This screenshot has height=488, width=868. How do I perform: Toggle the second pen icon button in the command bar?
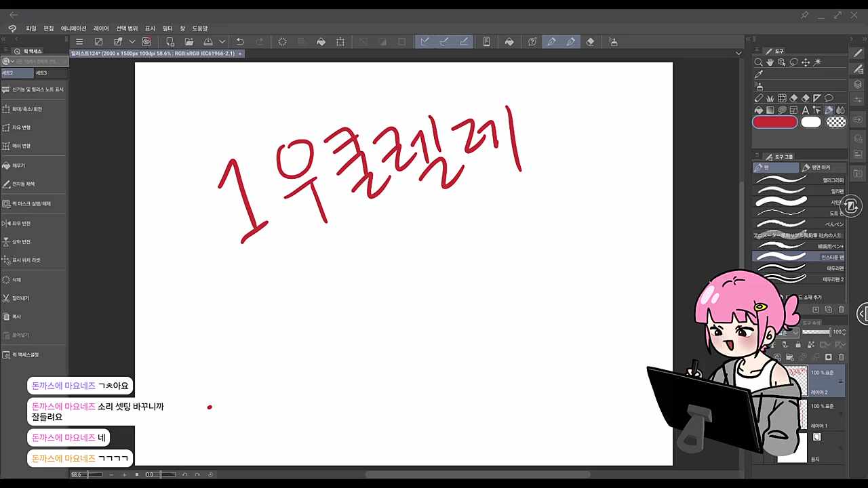click(571, 42)
